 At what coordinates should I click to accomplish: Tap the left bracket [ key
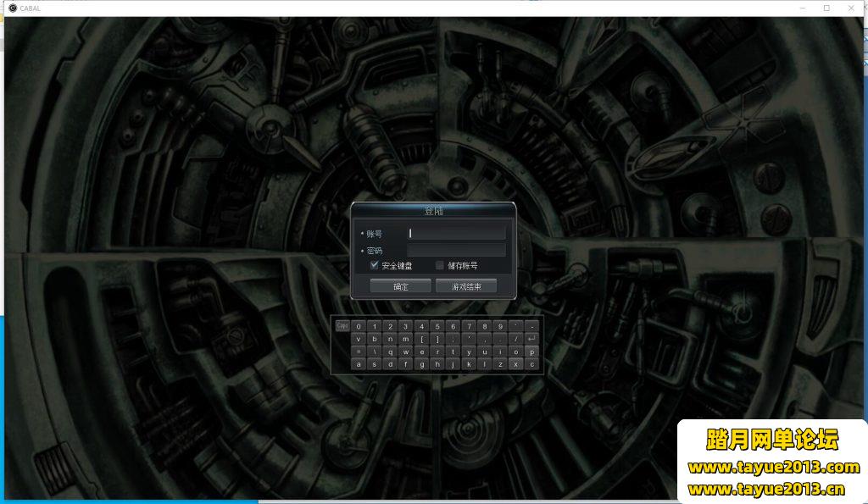(x=422, y=339)
